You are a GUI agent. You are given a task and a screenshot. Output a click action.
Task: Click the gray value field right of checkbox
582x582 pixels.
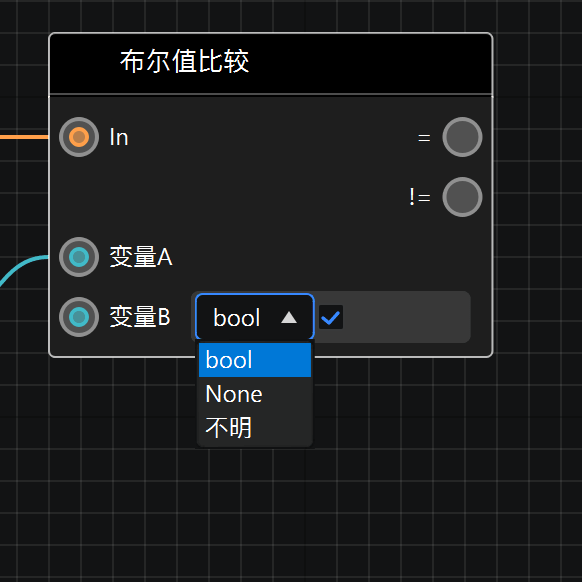(407, 317)
